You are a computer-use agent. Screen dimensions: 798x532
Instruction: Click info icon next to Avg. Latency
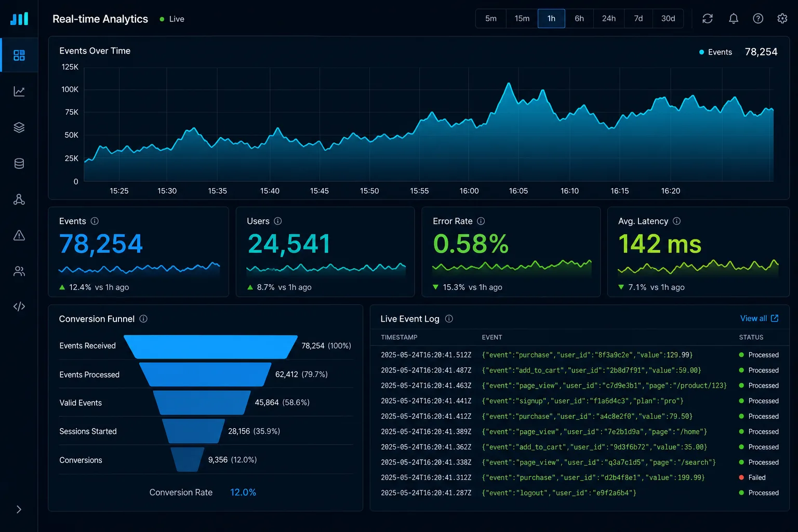click(677, 221)
